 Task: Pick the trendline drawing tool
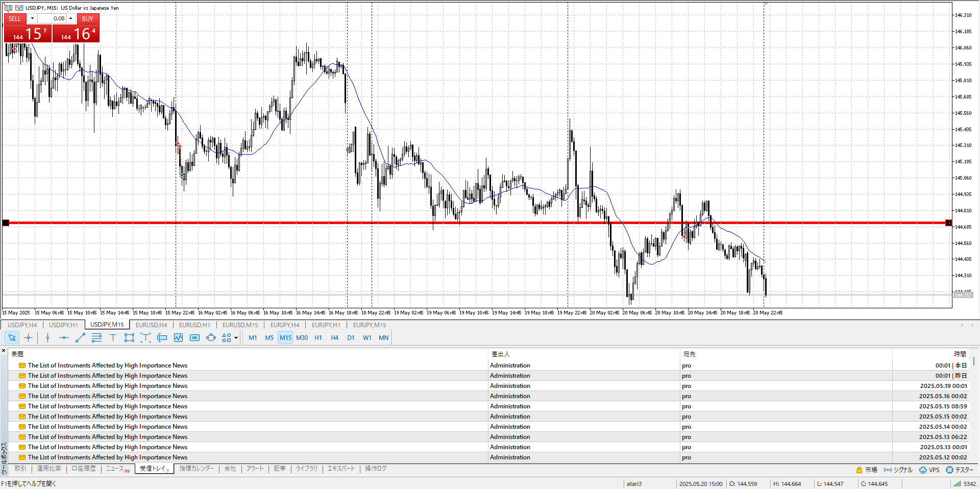click(80, 337)
